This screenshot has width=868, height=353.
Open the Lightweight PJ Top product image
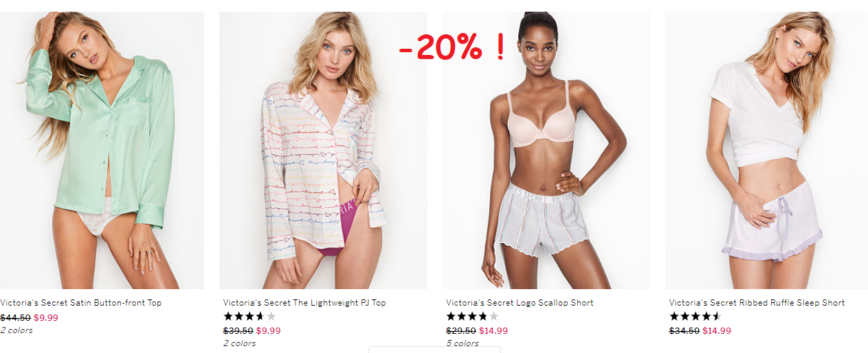(x=323, y=150)
